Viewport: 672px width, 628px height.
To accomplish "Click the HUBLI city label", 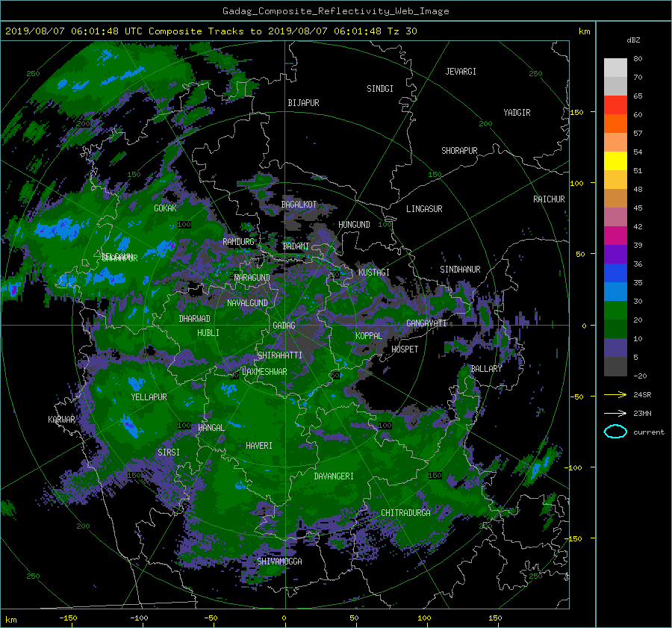I will [x=208, y=333].
